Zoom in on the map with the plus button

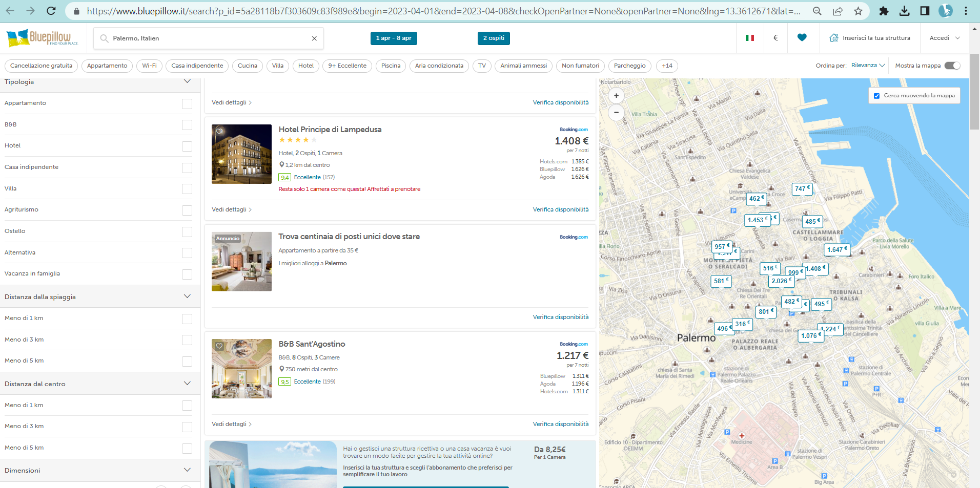coord(616,96)
